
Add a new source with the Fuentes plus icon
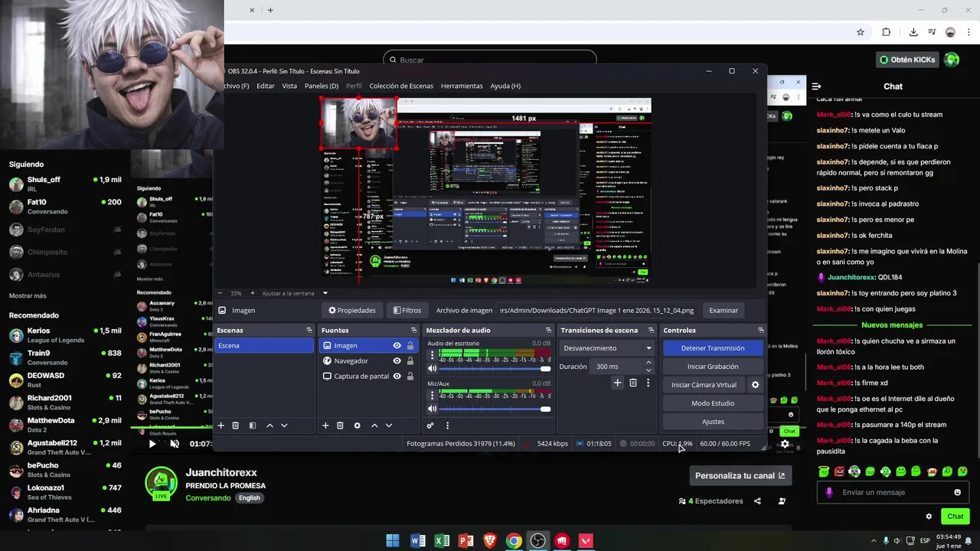point(325,425)
